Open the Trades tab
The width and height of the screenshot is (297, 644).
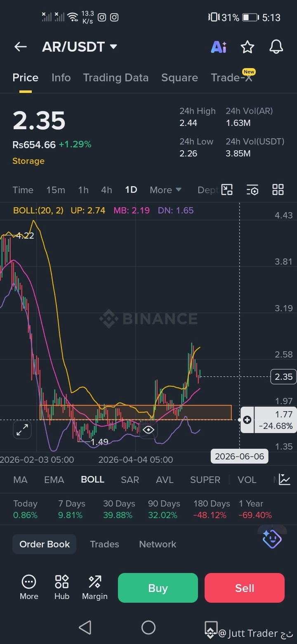coord(104,544)
